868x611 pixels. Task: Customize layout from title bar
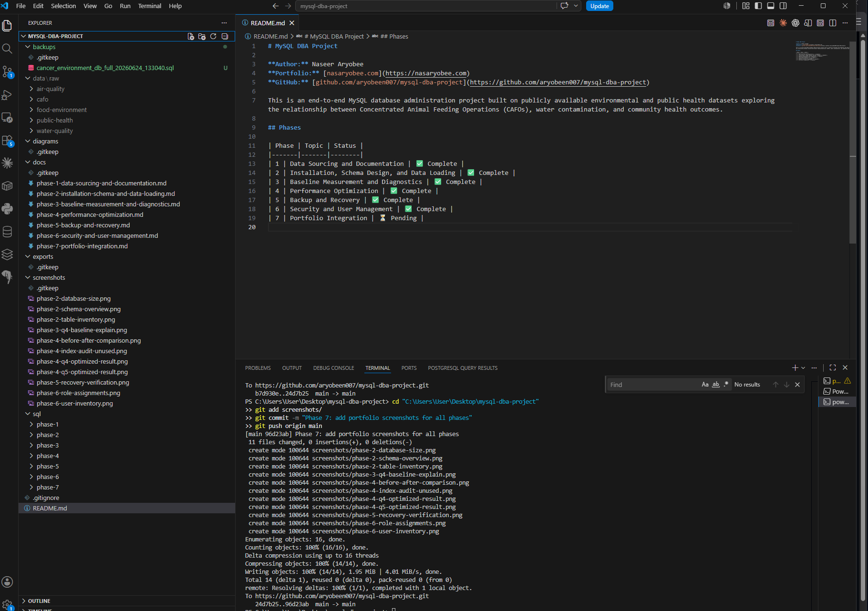746,6
